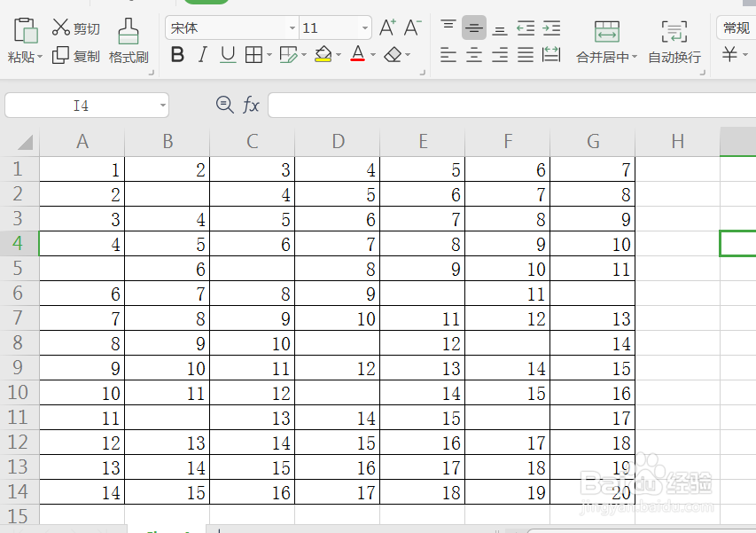Open the Name Box dropdown arrow
The width and height of the screenshot is (756, 533).
coord(163,106)
